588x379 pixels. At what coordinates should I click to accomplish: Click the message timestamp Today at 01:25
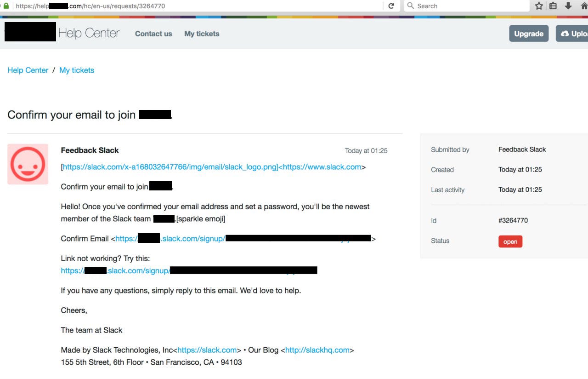tap(366, 151)
